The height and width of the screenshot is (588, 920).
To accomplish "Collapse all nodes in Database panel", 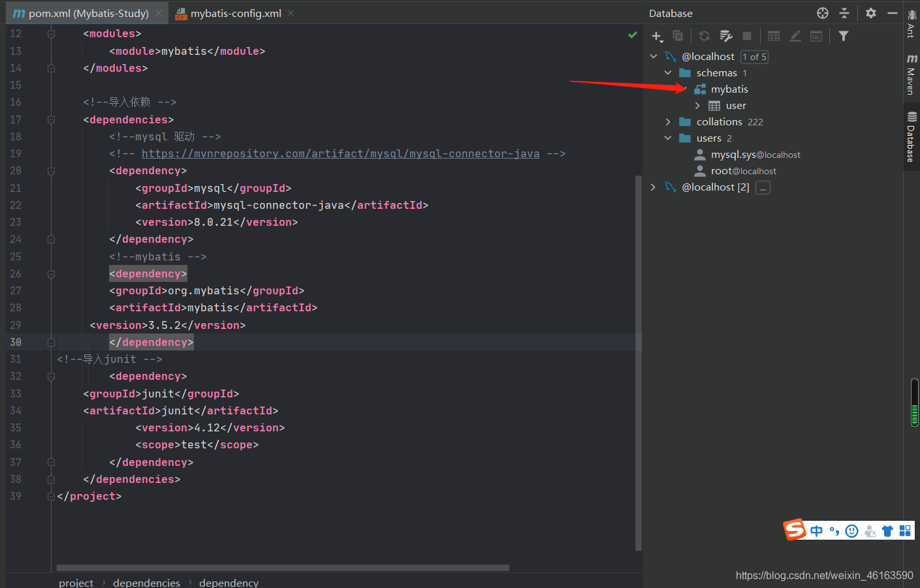I will tap(844, 13).
